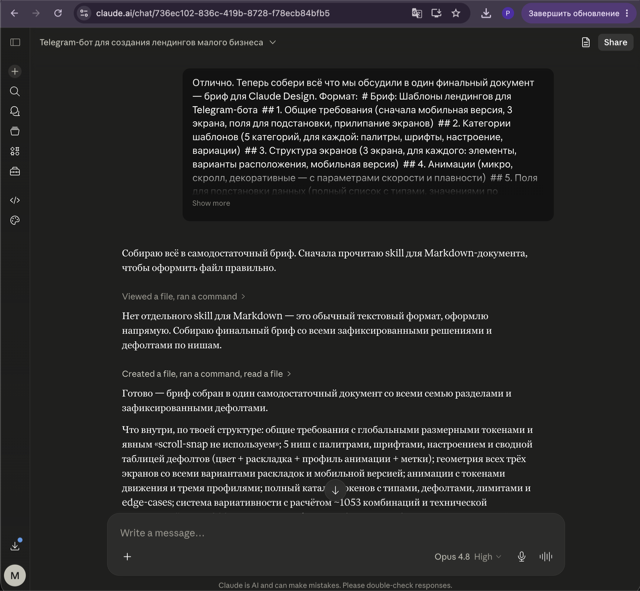This screenshot has width=640, height=591.
Task: Start voice mode with the waveform icon
Action: pos(546,557)
